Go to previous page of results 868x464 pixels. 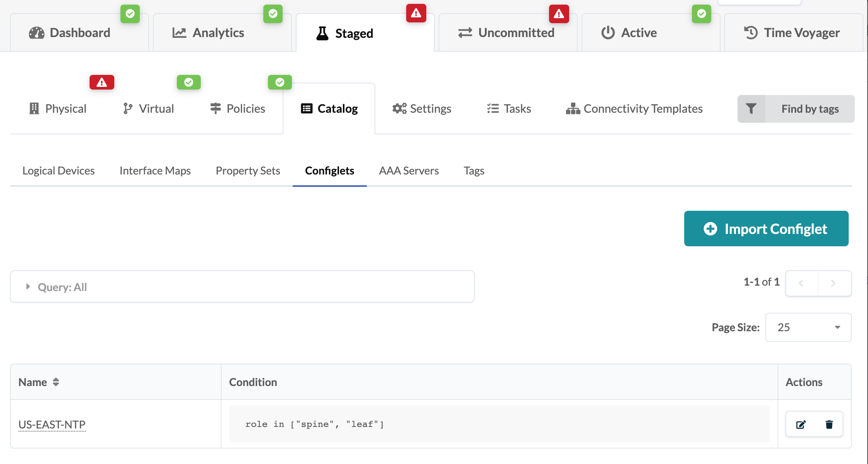point(802,283)
